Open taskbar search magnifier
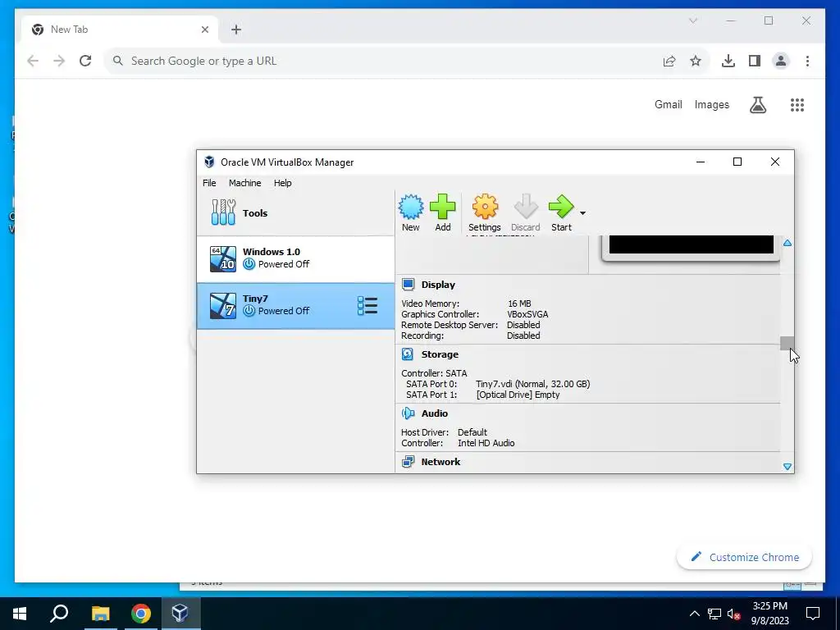Viewport: 840px width, 630px height. [59, 614]
